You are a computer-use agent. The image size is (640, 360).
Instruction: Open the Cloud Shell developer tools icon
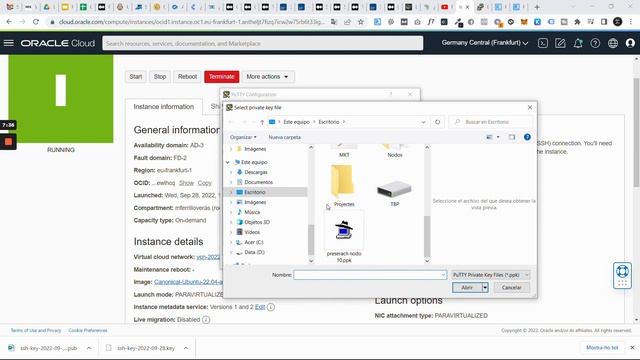tap(542, 43)
